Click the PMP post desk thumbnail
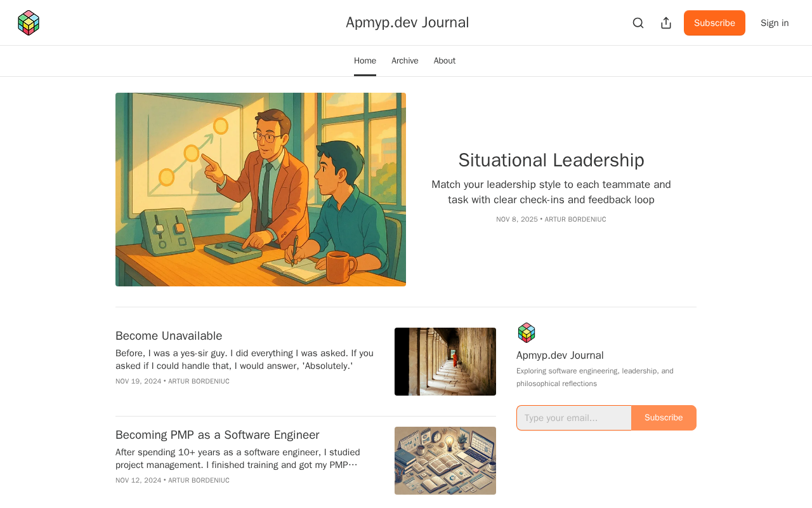Viewport: 812px width, 508px height. [445, 460]
